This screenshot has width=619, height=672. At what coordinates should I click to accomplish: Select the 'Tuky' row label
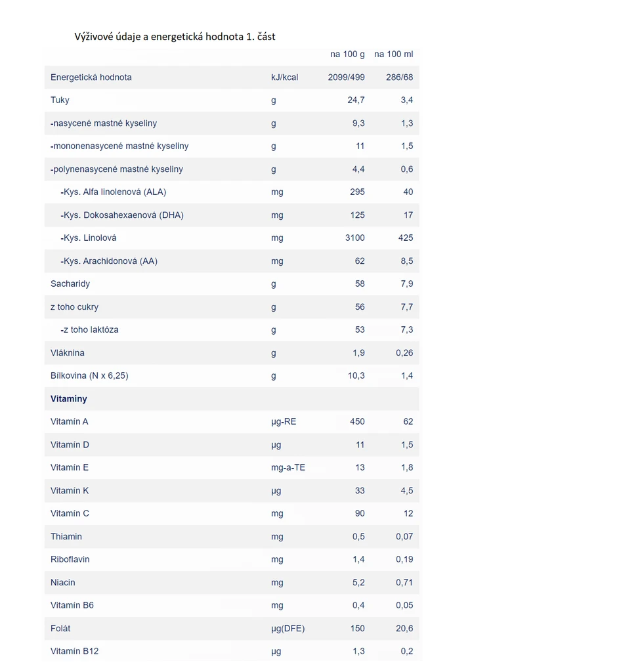coord(60,100)
